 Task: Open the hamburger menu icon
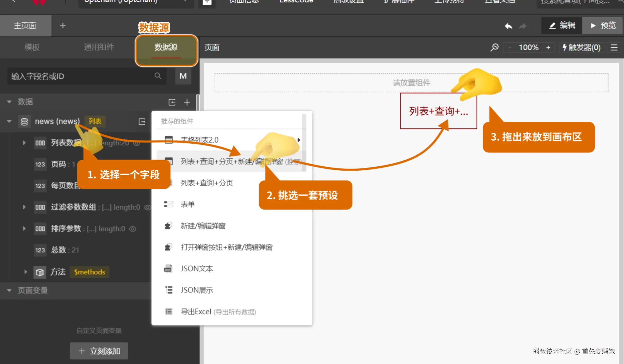[x=614, y=48]
